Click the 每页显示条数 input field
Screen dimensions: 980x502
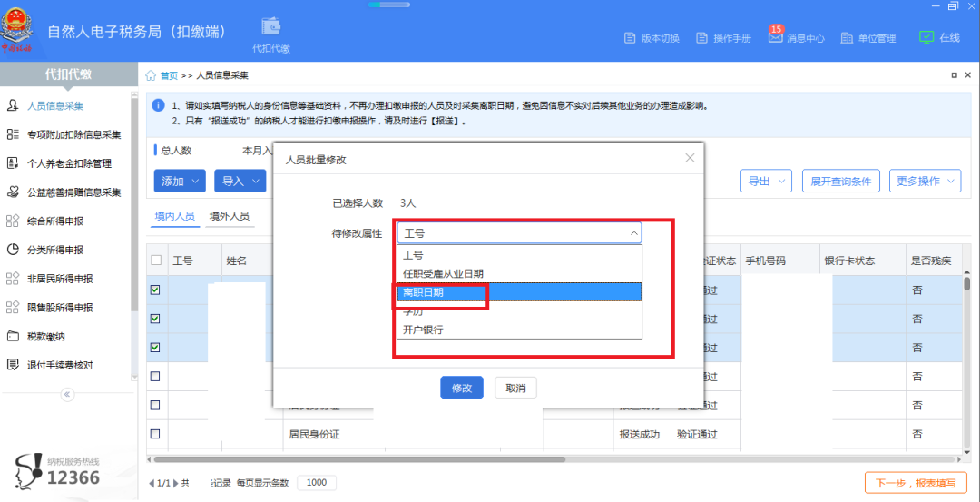click(317, 483)
